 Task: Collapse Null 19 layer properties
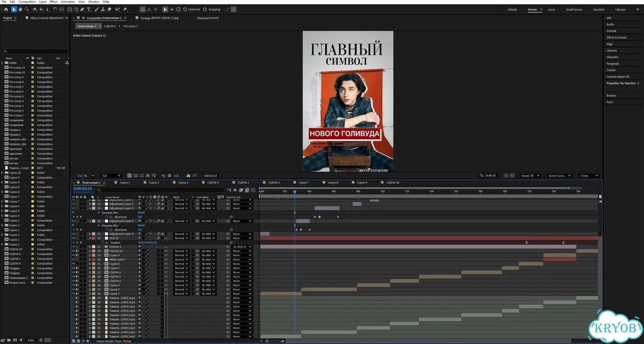point(90,238)
